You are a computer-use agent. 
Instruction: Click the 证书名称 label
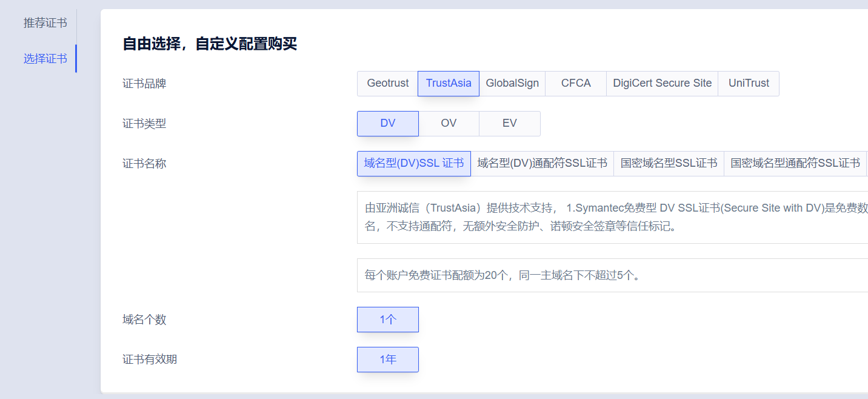[x=144, y=164]
